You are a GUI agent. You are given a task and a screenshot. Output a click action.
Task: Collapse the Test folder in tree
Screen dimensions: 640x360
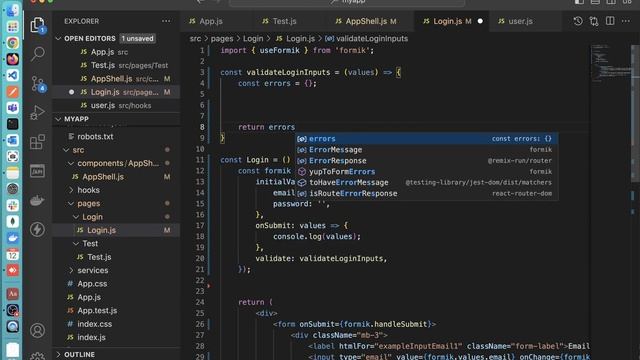tap(76, 244)
